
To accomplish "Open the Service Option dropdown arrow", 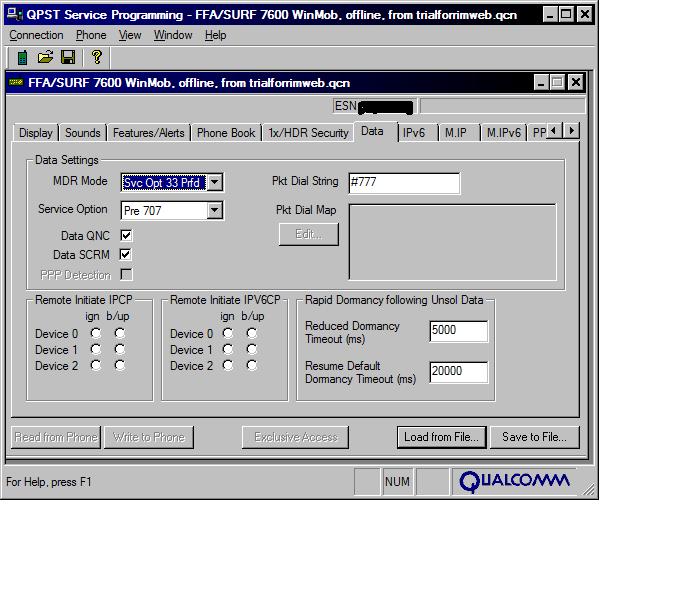I will click(x=214, y=210).
